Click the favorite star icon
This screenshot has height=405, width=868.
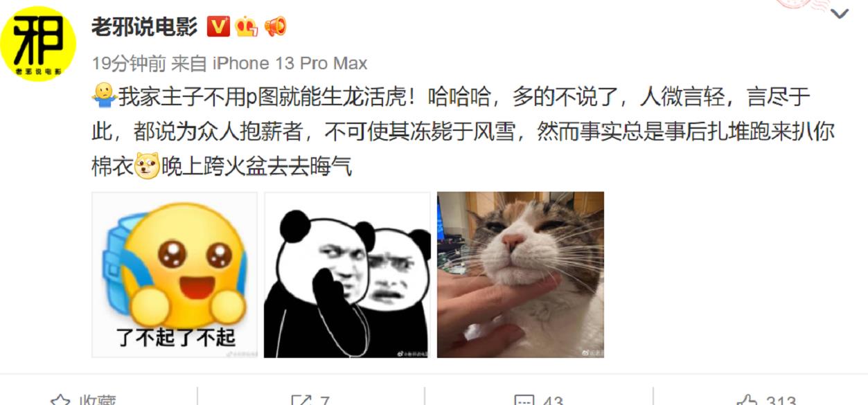tap(61, 401)
